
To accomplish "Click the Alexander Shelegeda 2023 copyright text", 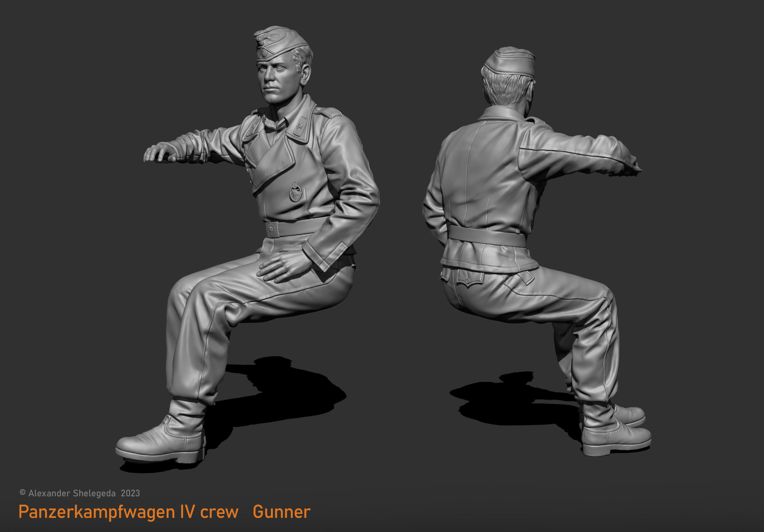I will click(80, 493).
